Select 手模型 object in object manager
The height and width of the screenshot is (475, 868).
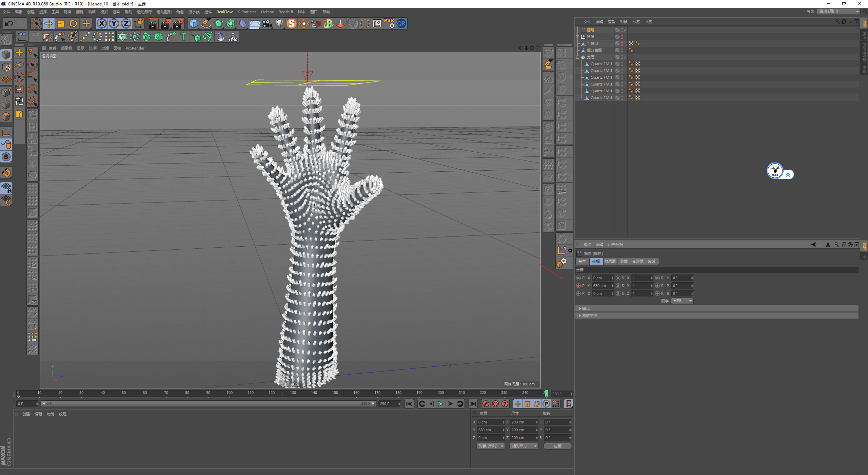point(592,43)
